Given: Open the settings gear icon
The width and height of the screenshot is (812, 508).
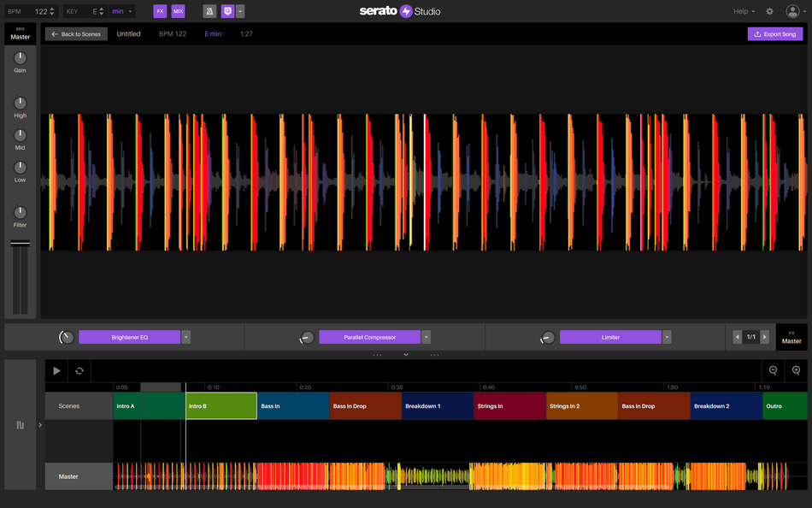Looking at the screenshot, I should pyautogui.click(x=769, y=11).
